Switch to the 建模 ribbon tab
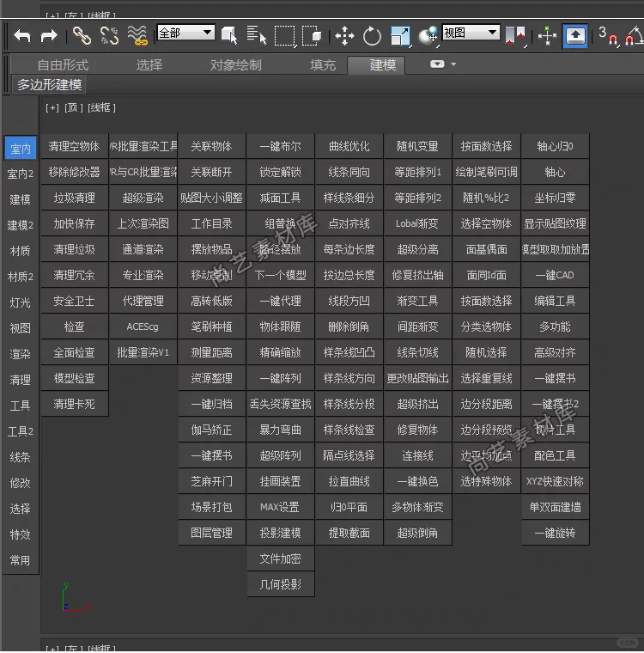Screen dimensions: 644x653 pos(376,65)
